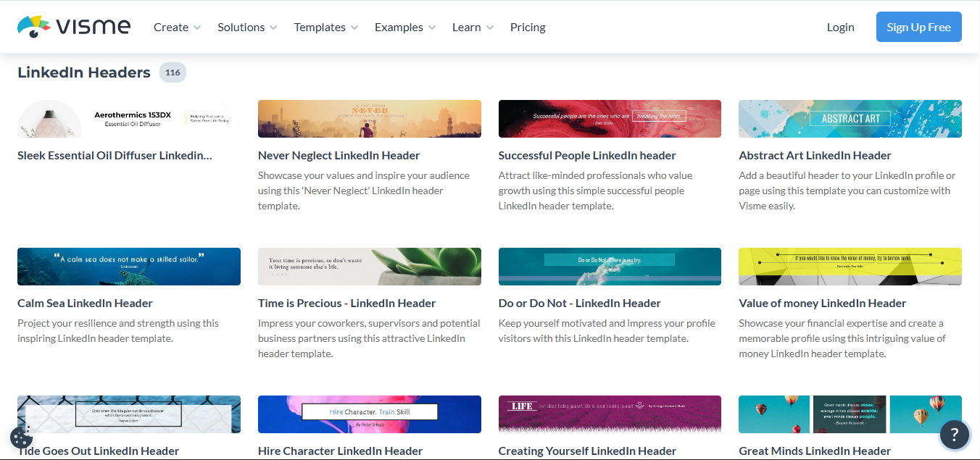Open the help question mark icon

tap(954, 435)
